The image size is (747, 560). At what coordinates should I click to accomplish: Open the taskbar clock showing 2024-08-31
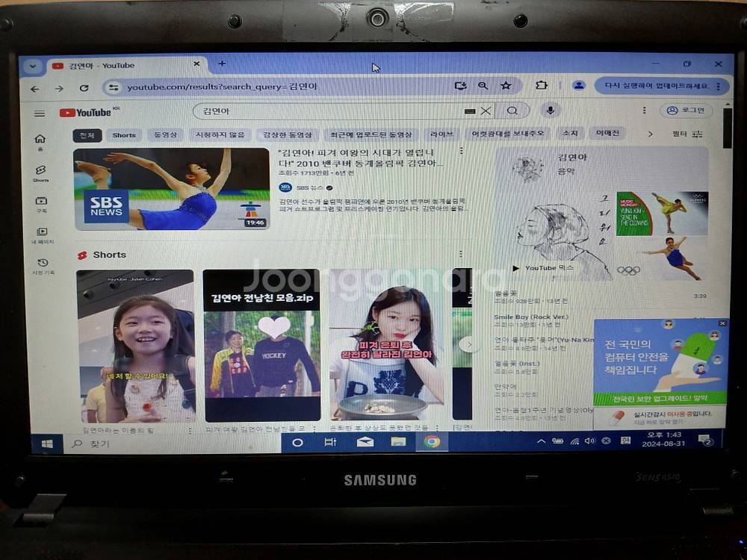point(663,439)
